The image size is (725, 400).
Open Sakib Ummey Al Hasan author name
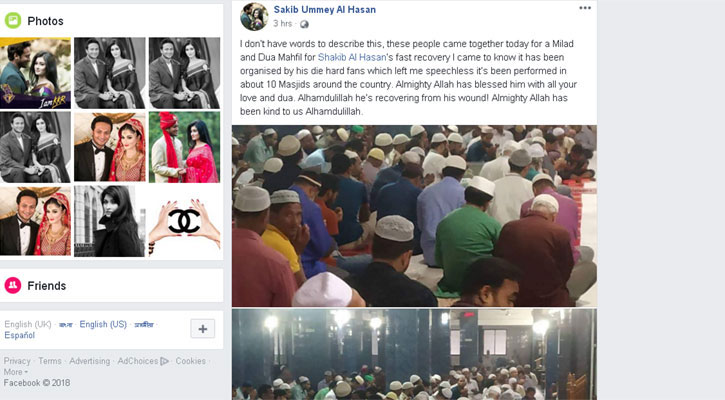point(325,9)
